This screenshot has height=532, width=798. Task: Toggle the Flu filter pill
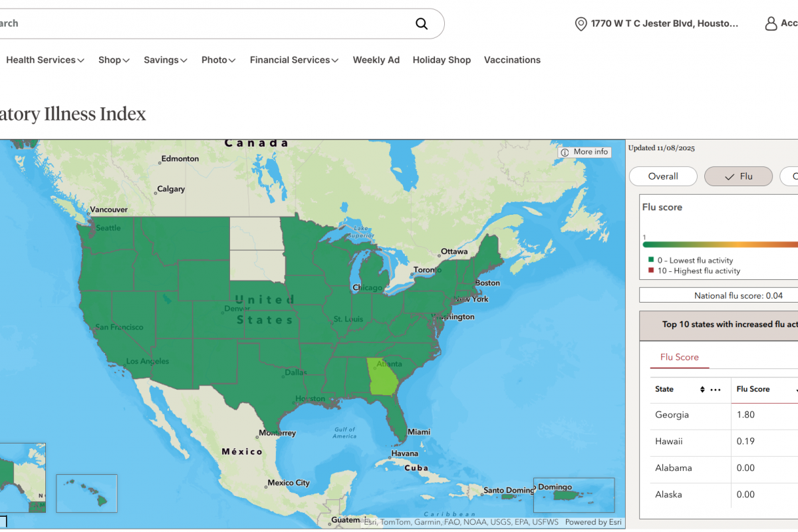[x=738, y=176]
